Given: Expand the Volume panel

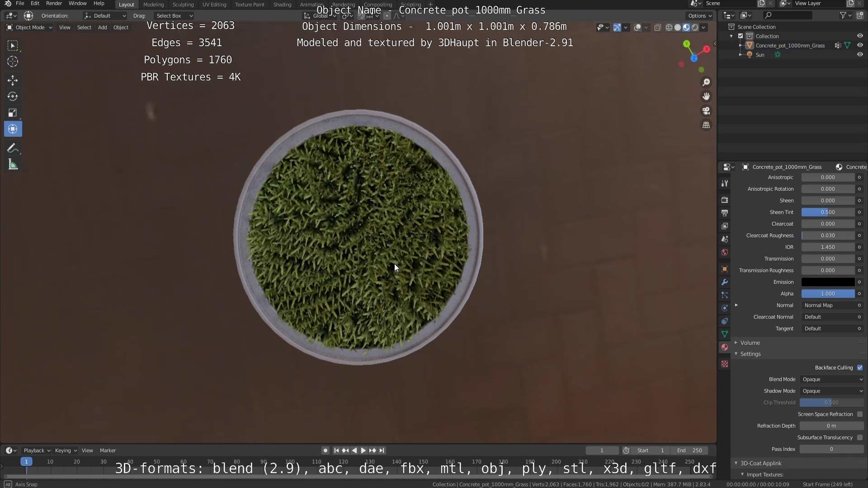Looking at the screenshot, I should [750, 343].
